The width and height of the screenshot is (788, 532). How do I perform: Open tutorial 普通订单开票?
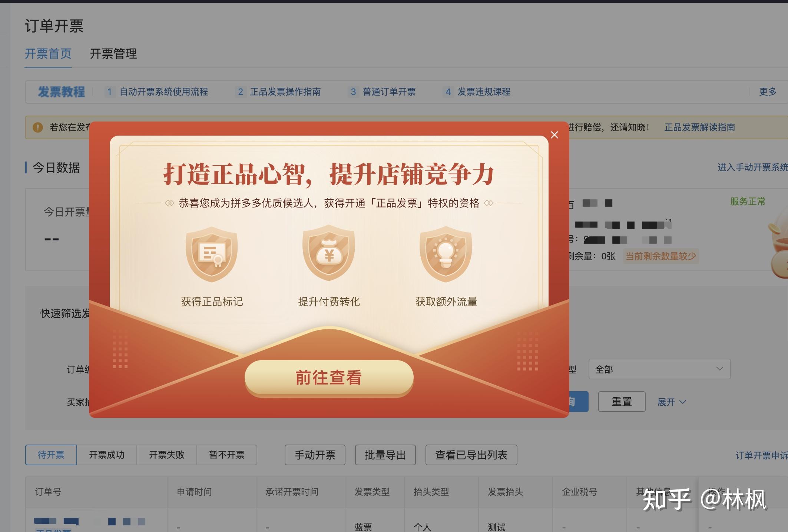coord(389,92)
